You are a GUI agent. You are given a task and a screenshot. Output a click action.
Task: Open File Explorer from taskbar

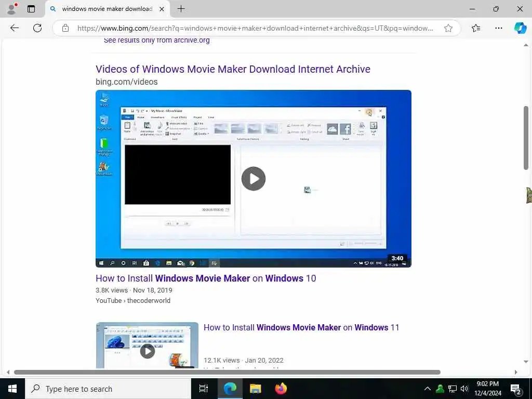tap(256, 389)
